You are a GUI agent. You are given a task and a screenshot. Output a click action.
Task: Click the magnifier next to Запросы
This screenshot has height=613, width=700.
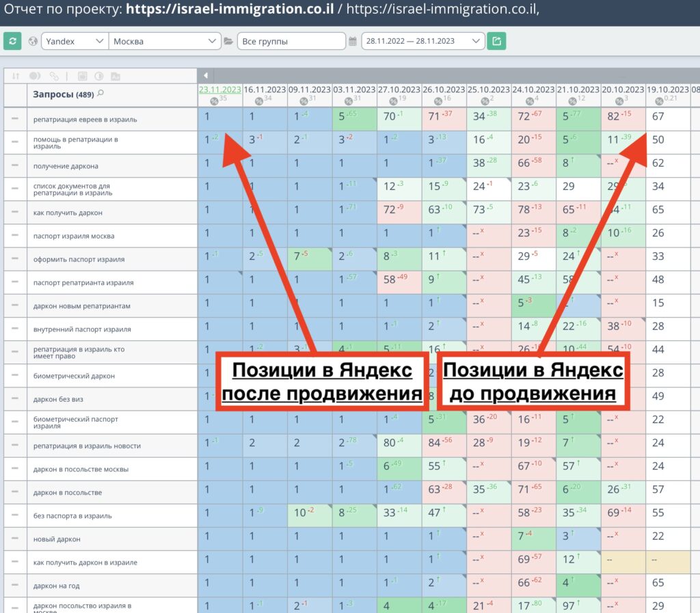100,93
